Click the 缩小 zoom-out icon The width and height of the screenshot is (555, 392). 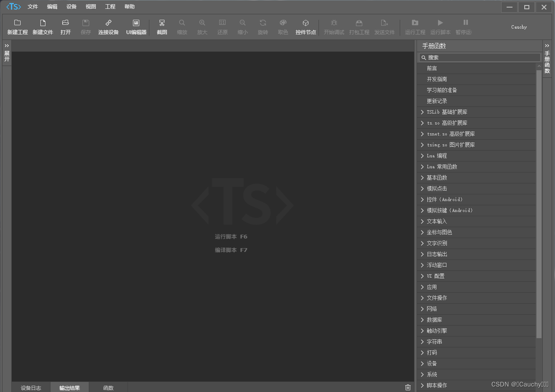coord(242,23)
